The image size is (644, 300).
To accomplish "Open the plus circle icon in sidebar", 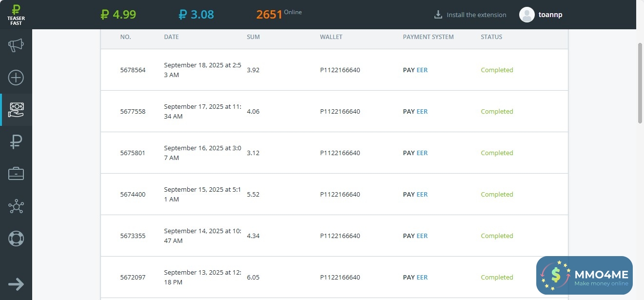I will (x=16, y=78).
